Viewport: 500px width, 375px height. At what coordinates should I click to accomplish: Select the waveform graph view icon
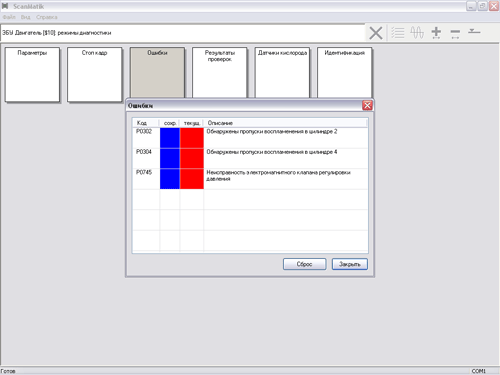(x=417, y=33)
